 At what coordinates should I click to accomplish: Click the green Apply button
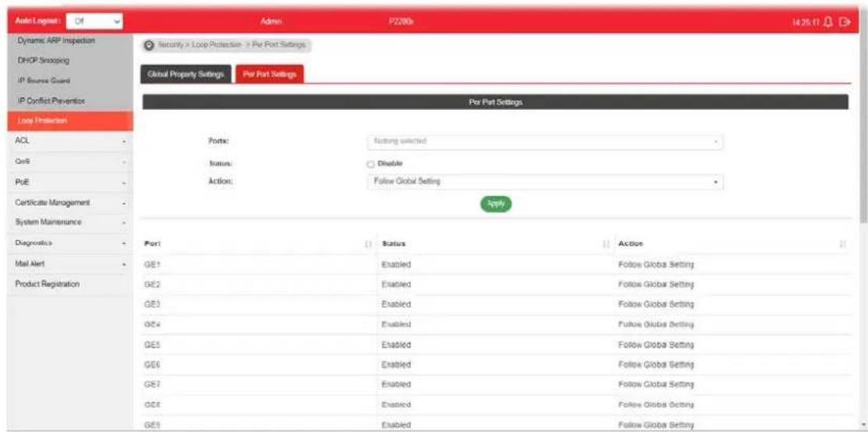point(496,204)
